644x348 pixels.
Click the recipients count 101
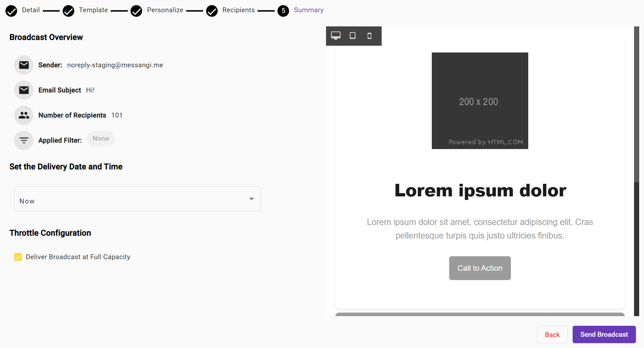click(x=117, y=115)
